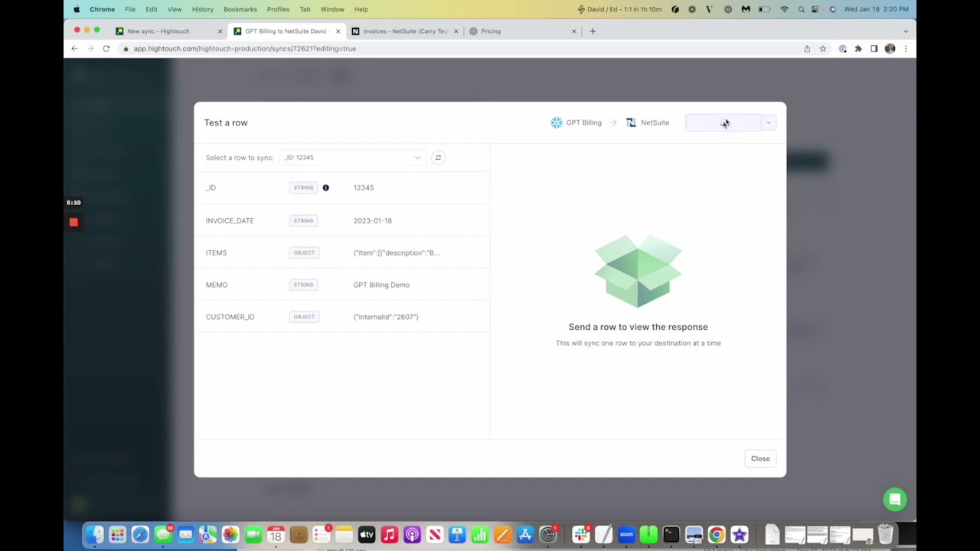Click the OBJECT type badge for ITEMS
The width and height of the screenshot is (980, 551).
point(304,253)
